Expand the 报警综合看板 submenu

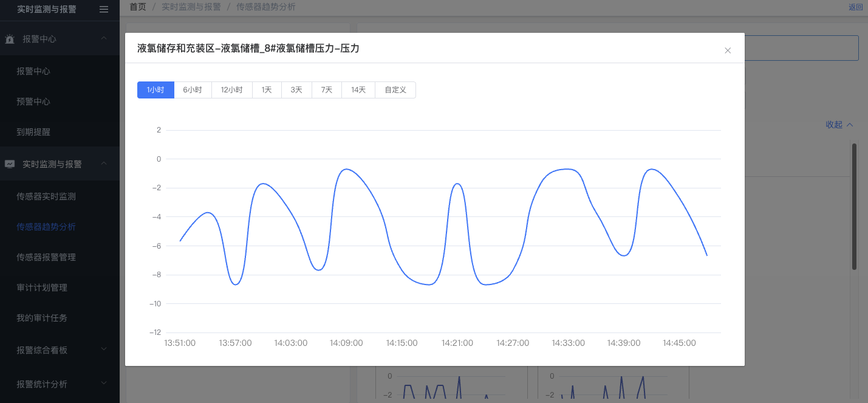[x=104, y=350]
